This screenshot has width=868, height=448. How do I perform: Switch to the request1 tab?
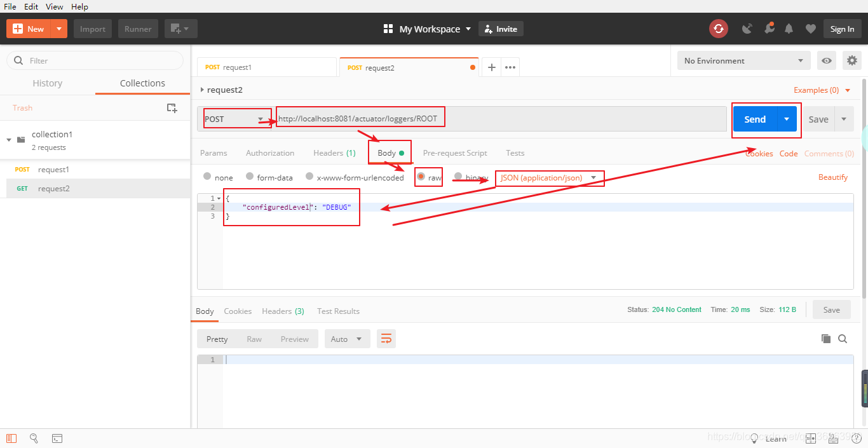267,67
